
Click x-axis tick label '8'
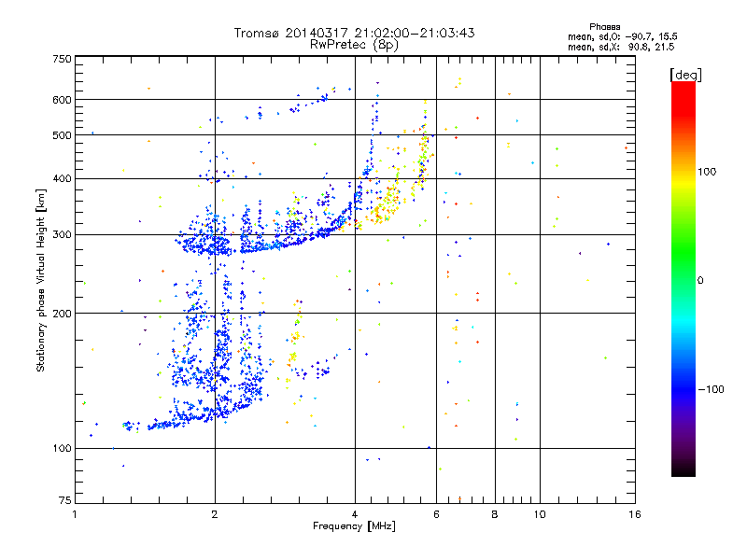495,514
